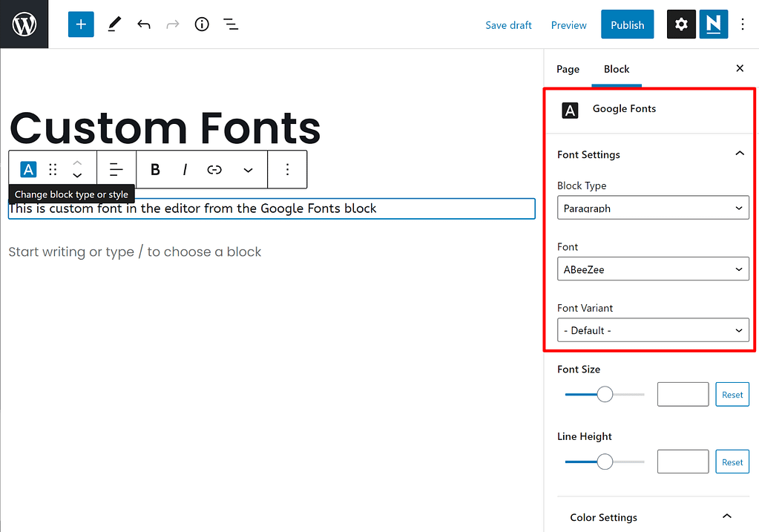Open Details using the info icon
This screenshot has height=532, width=759.
click(201, 24)
